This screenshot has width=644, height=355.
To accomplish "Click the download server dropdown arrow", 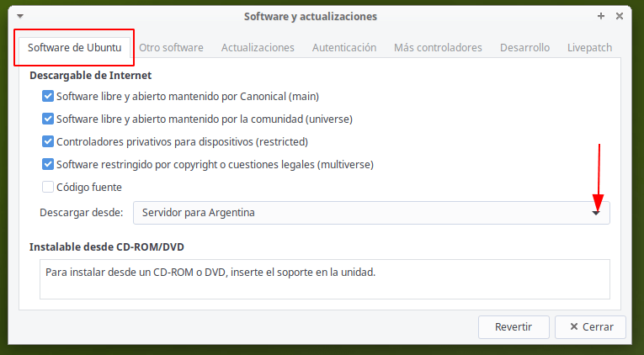I will click(596, 213).
